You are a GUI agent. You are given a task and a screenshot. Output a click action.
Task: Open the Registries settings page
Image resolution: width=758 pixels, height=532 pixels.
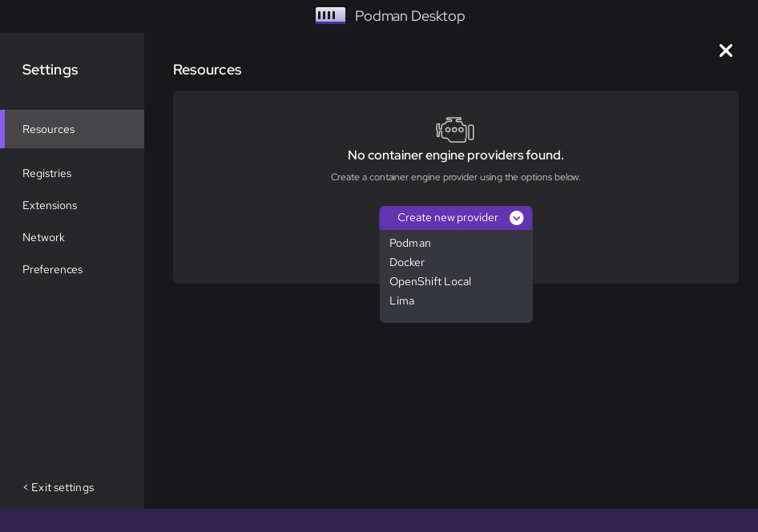pyautogui.click(x=46, y=173)
